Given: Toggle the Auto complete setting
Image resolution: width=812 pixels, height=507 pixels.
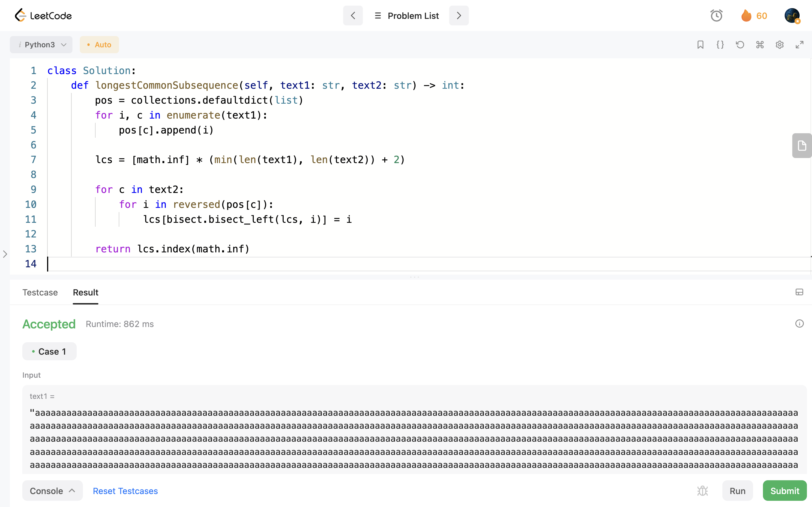Looking at the screenshot, I should click(x=99, y=45).
